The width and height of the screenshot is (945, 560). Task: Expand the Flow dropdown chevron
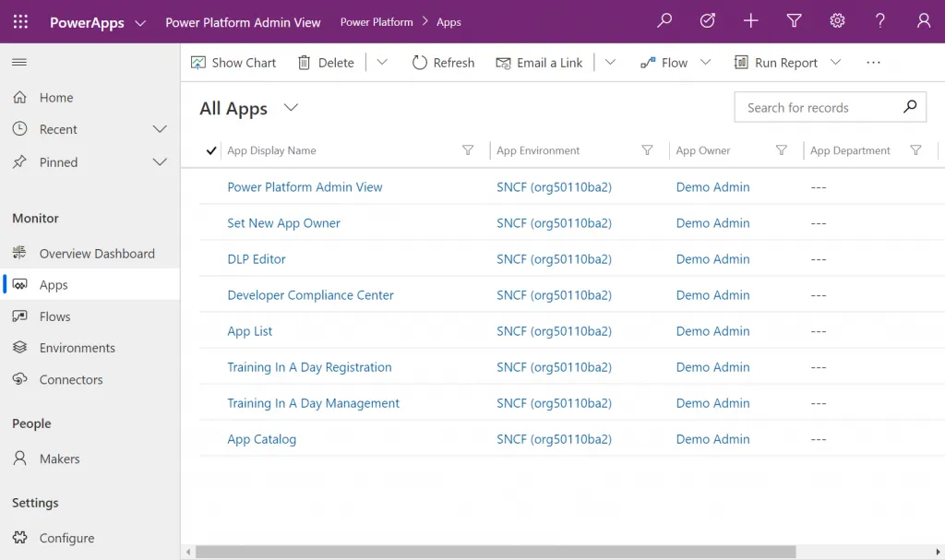706,62
